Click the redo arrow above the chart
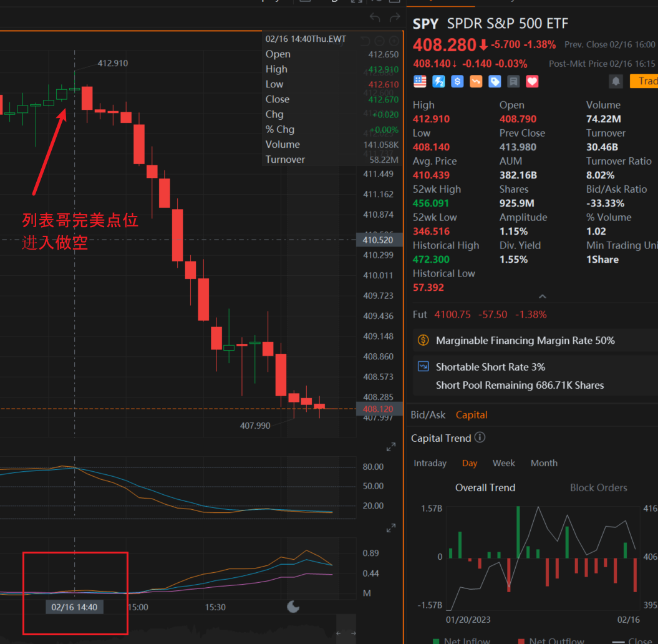The width and height of the screenshot is (658, 644). tap(395, 17)
